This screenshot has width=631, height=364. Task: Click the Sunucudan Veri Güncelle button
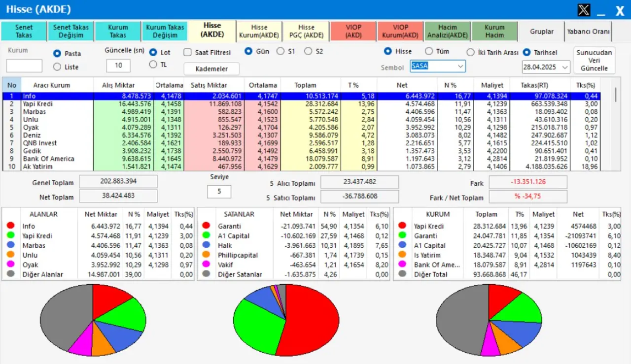coord(594,61)
